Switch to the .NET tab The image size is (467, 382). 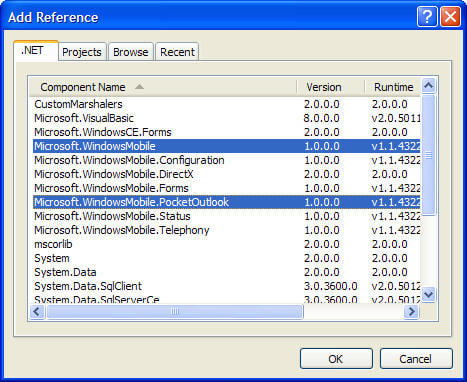point(36,51)
